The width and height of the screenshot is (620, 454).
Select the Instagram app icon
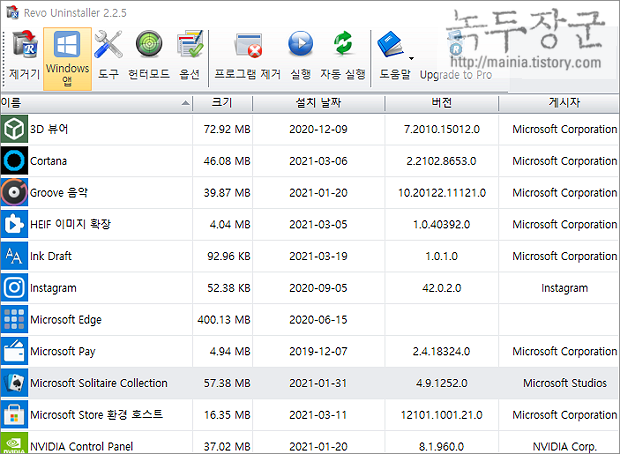(x=14, y=288)
